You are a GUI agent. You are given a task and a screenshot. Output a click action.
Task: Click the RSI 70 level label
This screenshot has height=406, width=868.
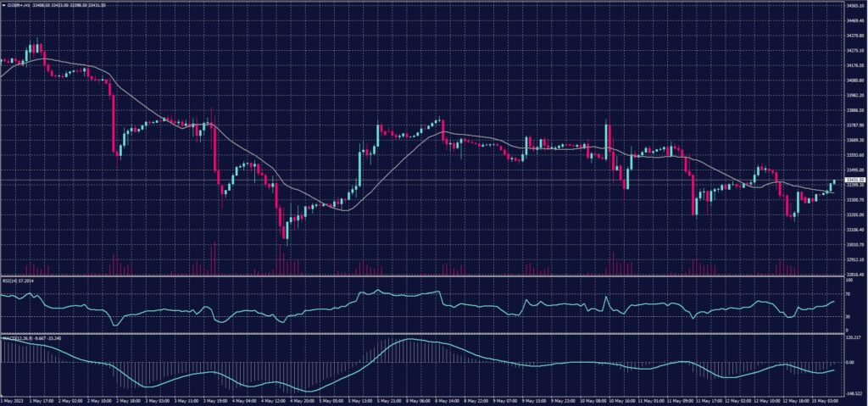(849, 293)
